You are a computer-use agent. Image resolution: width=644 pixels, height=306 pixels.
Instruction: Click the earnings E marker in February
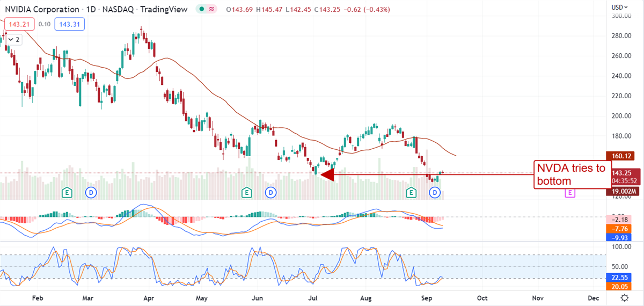tap(67, 192)
